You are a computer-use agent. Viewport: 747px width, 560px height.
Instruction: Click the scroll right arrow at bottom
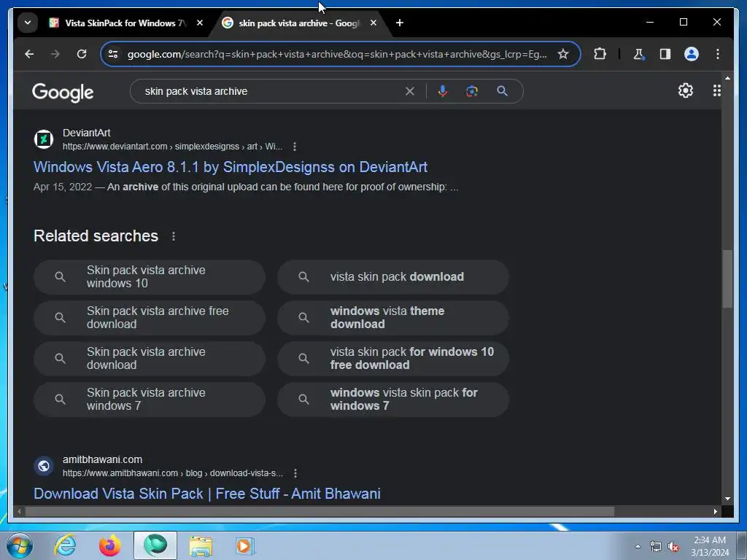(x=715, y=511)
